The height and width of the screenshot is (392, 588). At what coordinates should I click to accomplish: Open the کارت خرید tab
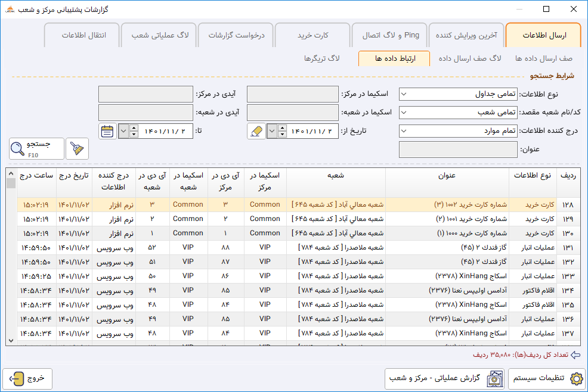tap(312, 35)
